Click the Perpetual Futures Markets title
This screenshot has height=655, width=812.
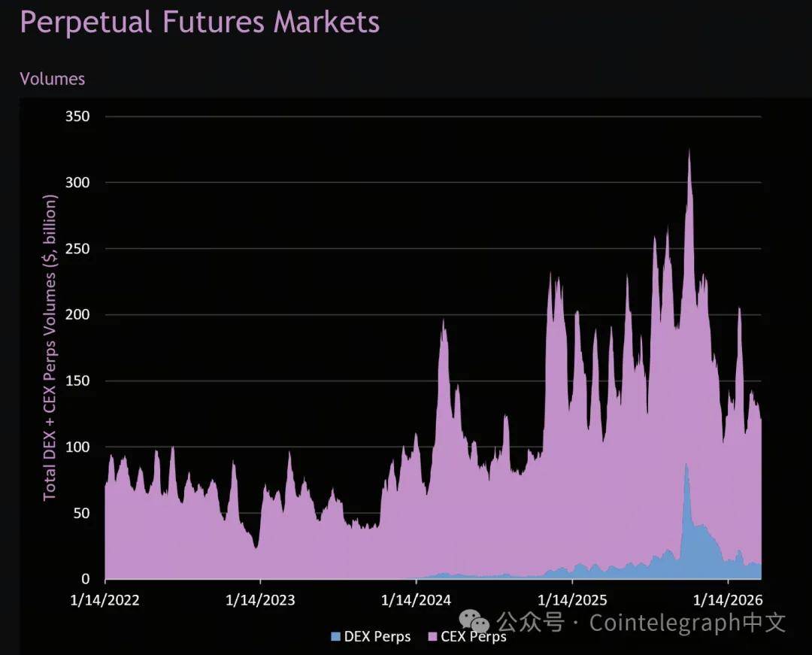[199, 22]
